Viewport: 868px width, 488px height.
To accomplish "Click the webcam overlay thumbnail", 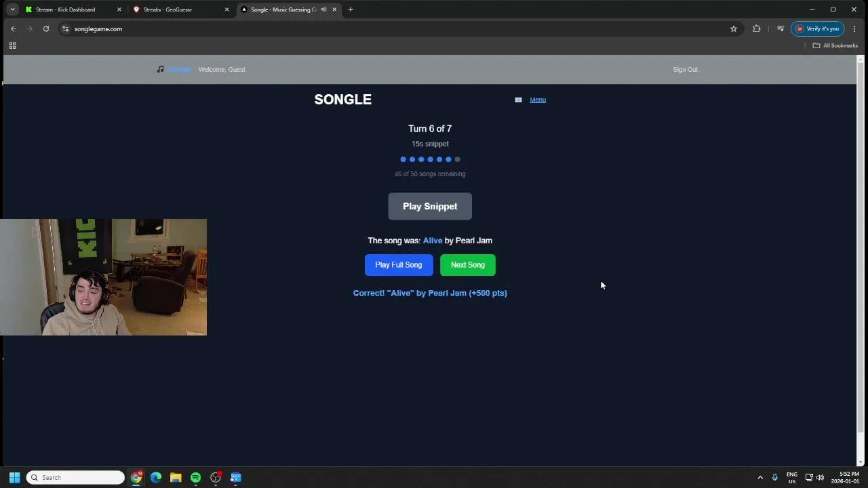I will pyautogui.click(x=103, y=277).
